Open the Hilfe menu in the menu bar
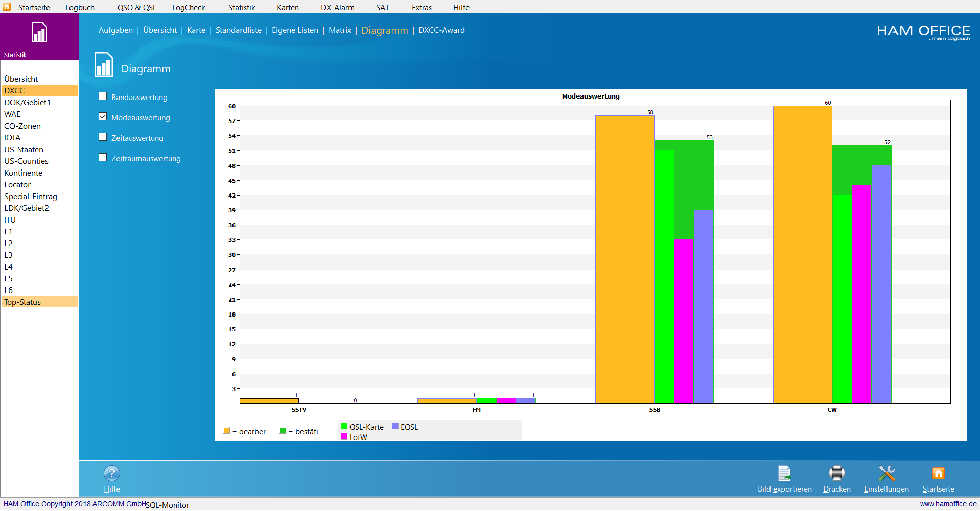The height and width of the screenshot is (511, 980). [461, 7]
